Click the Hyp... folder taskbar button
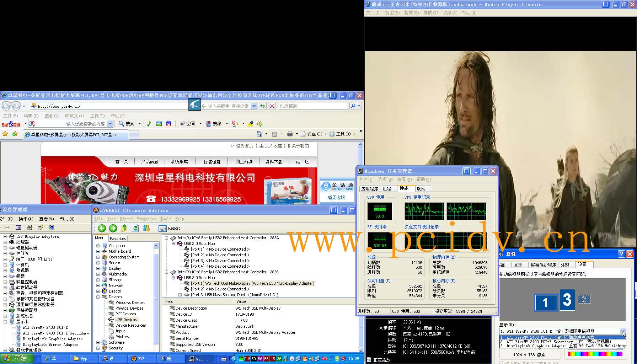This screenshot has height=364, width=637. (x=84, y=359)
